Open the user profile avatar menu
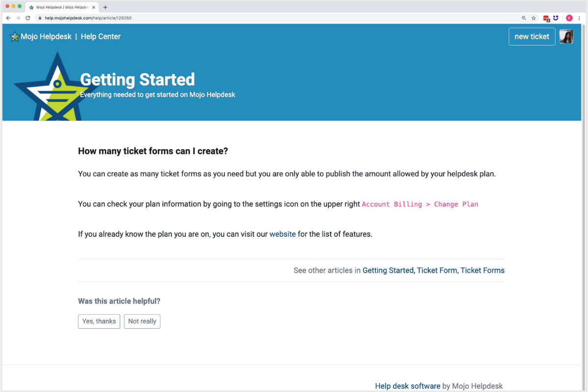 click(566, 37)
